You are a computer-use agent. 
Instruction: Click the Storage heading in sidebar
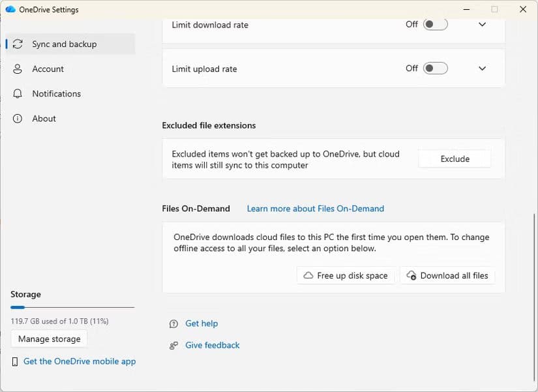click(25, 295)
